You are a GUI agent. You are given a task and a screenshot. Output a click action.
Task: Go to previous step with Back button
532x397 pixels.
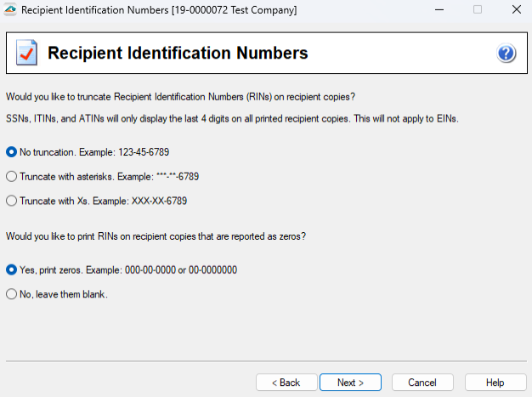285,383
